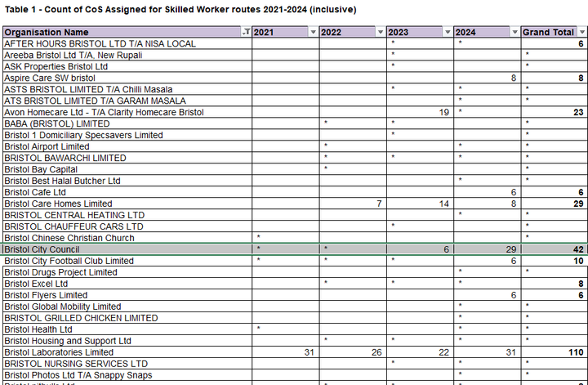Select the Bristol Care Homes Limited cell
The width and height of the screenshot is (588, 385).
(x=127, y=204)
